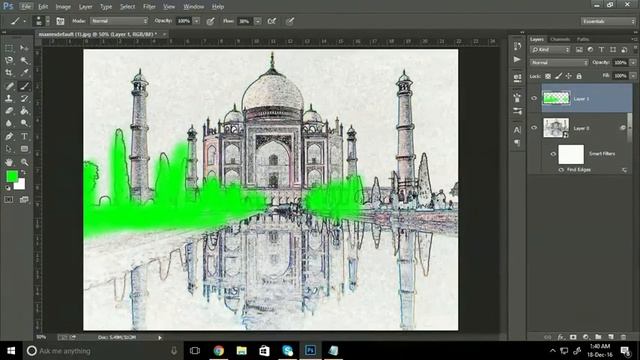Image resolution: width=640 pixels, height=360 pixels.
Task: Lock layer position
Action: click(569, 76)
